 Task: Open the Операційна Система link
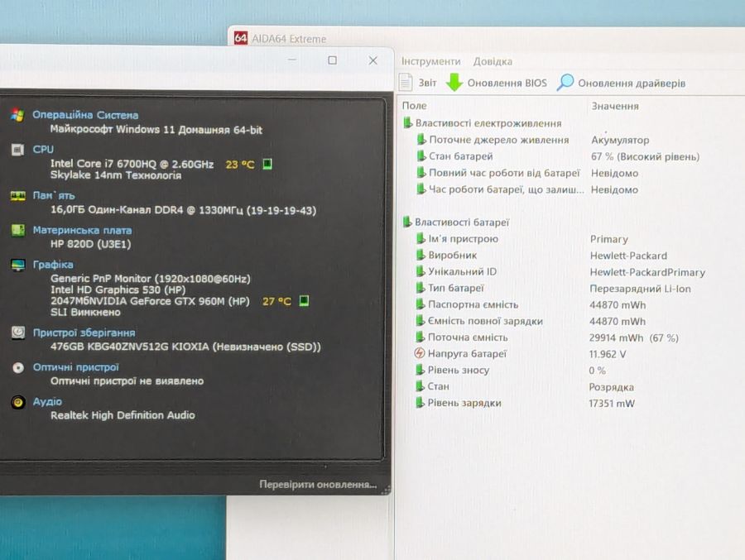coord(85,115)
